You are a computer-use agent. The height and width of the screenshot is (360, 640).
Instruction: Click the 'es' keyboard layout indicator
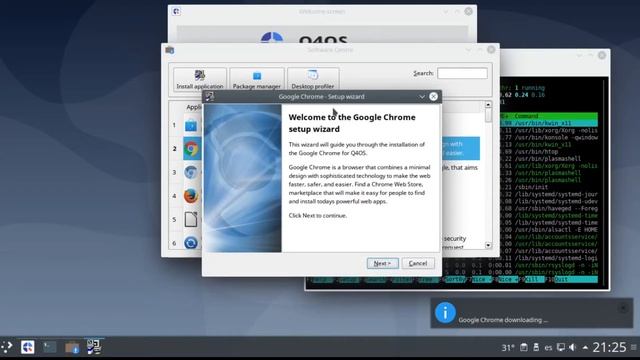tap(548, 348)
